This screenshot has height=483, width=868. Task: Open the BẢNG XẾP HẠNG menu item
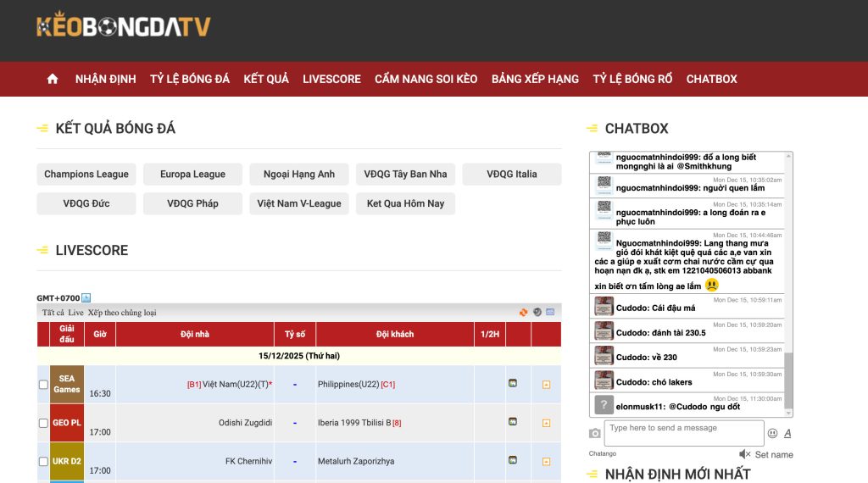point(535,79)
